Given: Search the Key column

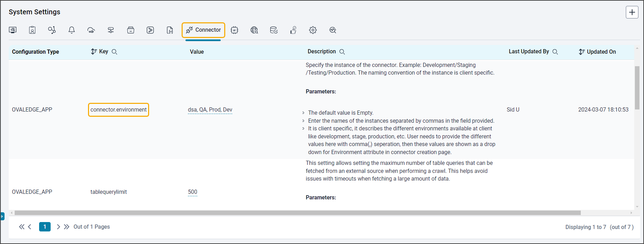Looking at the screenshot, I should point(114,52).
